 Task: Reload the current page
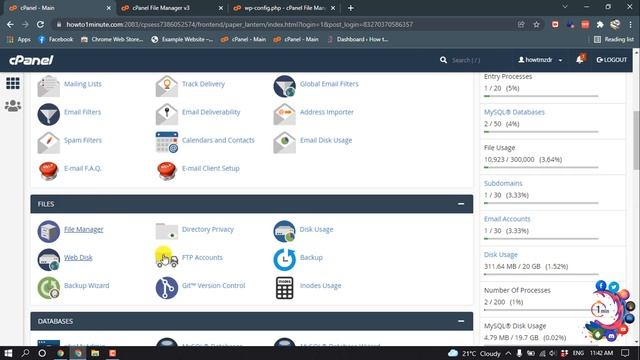point(40,24)
